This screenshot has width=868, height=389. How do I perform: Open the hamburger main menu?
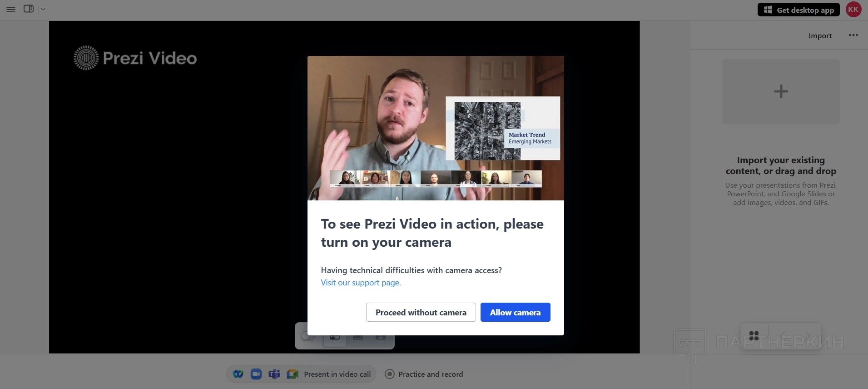point(11,9)
